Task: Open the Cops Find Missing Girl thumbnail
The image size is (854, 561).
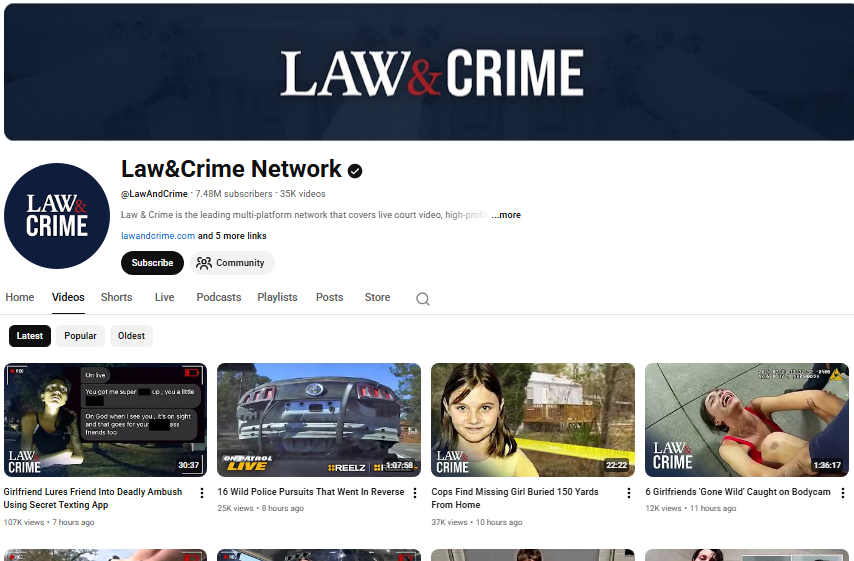Action: 533,420
